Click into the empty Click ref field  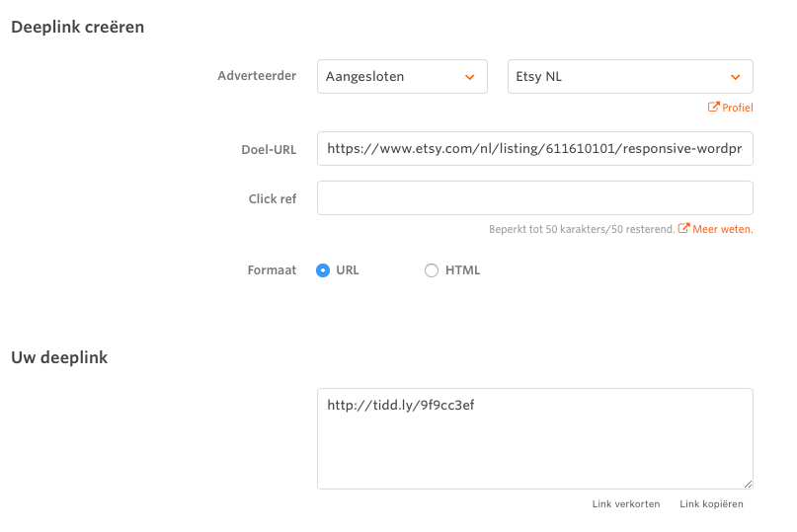[x=534, y=197]
